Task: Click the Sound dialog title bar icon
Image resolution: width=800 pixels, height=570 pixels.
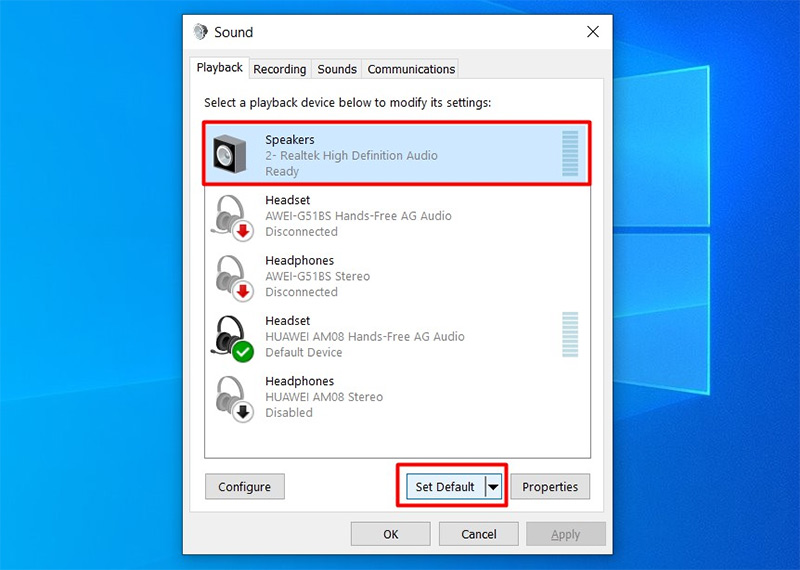Action: tap(201, 32)
